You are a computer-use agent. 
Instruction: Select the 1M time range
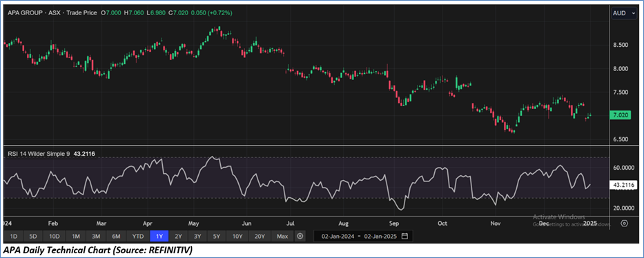(x=76, y=236)
